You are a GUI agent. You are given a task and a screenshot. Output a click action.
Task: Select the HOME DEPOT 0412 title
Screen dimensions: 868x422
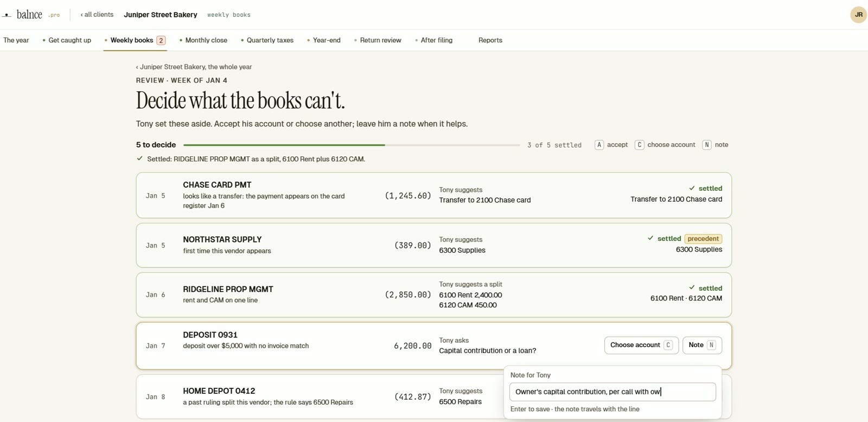219,391
